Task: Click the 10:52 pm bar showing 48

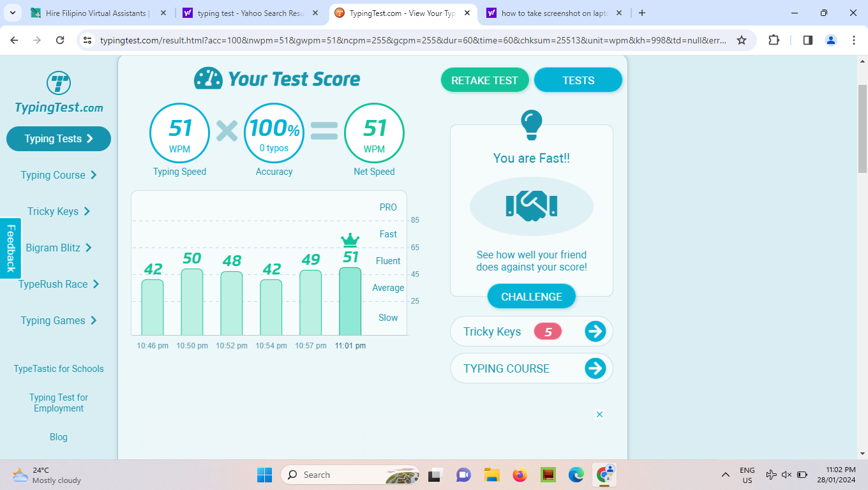Action: pyautogui.click(x=232, y=303)
